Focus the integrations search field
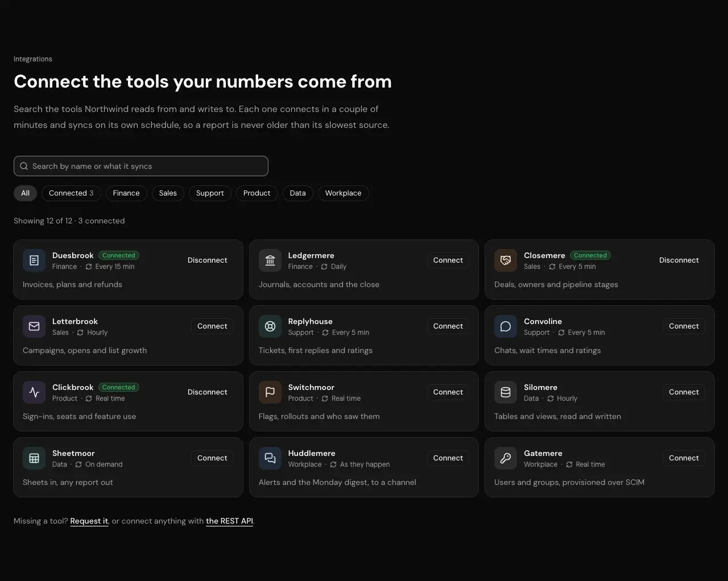 141,166
